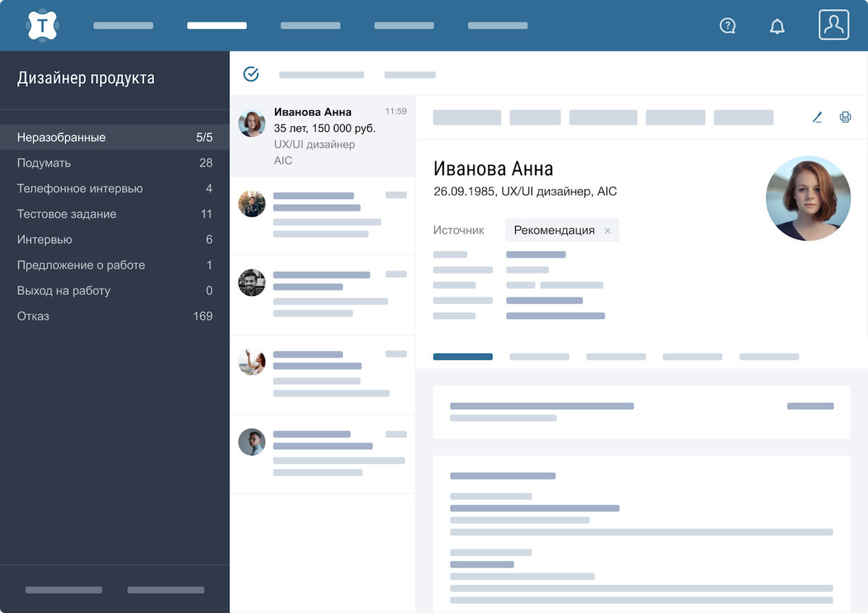Open Предложение о работе stage
Screen dimensions: 868x613
click(114, 265)
